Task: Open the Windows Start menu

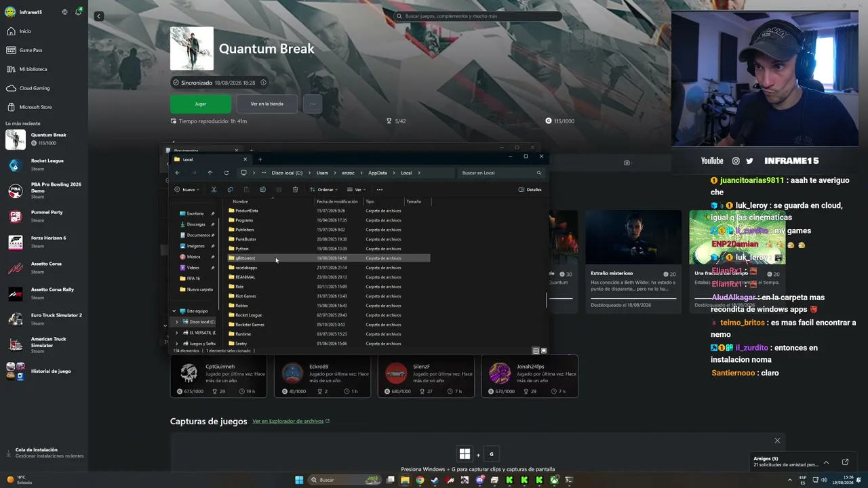Action: tap(299, 480)
